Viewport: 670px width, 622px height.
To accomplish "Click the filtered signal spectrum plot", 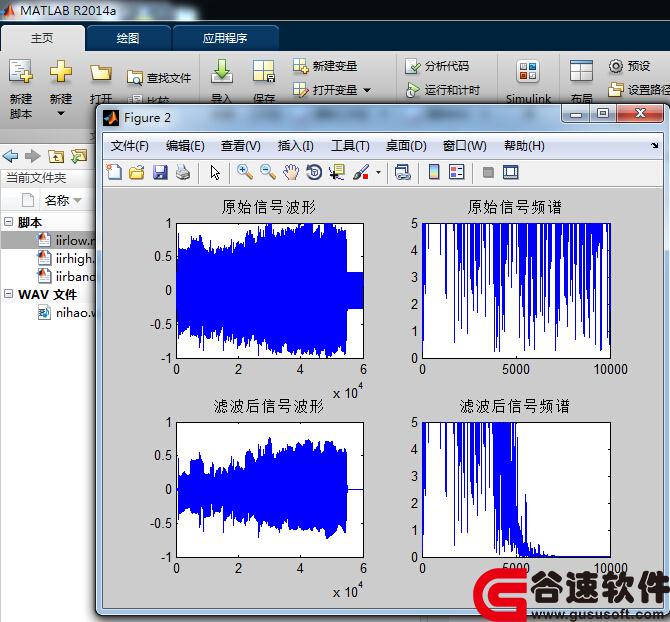I will coord(516,490).
